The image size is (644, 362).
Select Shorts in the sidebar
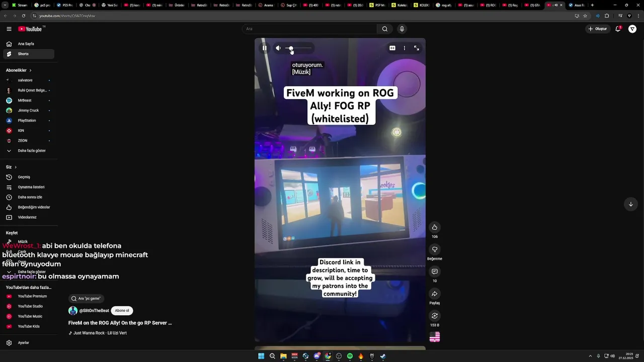click(x=29, y=54)
